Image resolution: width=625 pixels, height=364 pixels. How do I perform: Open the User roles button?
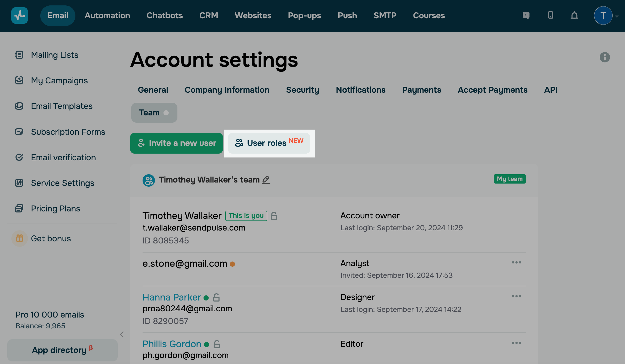pos(269,143)
